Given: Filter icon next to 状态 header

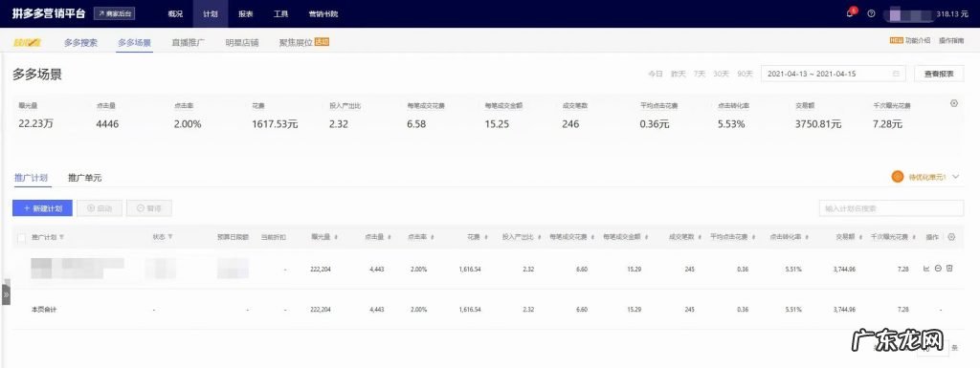Looking at the screenshot, I should [x=170, y=237].
